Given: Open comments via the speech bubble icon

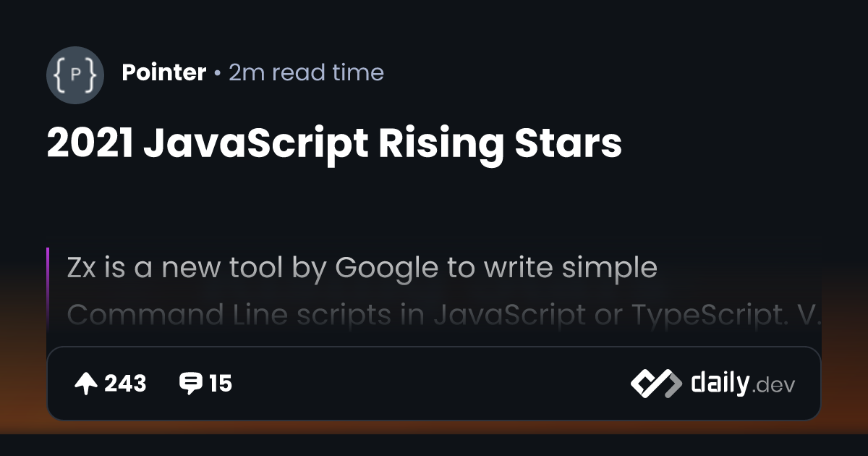Looking at the screenshot, I should (191, 384).
